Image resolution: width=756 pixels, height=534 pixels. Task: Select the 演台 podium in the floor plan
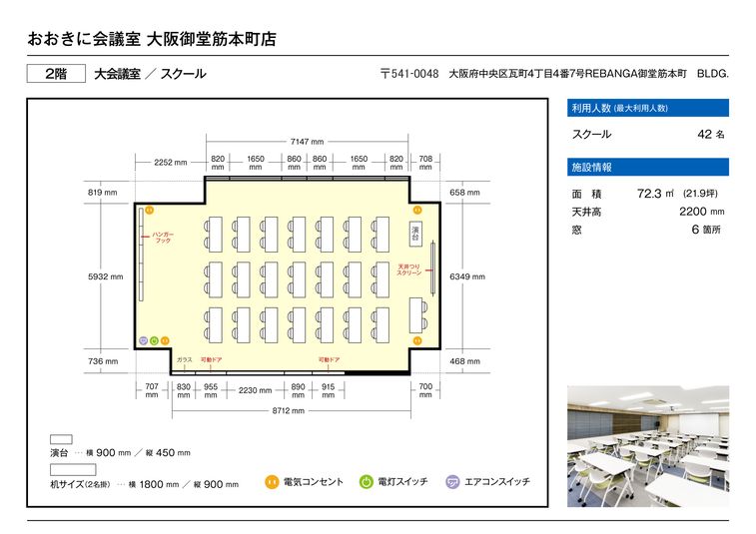click(415, 234)
